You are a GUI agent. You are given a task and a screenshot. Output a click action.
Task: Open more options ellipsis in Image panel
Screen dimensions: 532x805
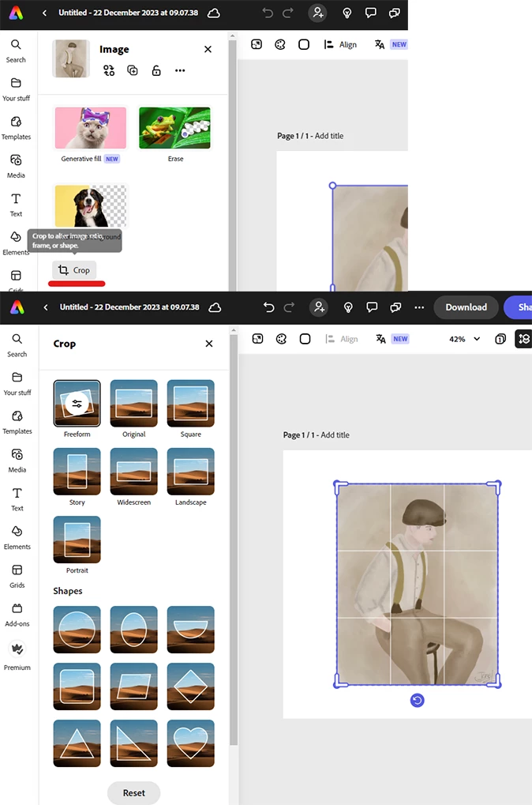pos(180,71)
